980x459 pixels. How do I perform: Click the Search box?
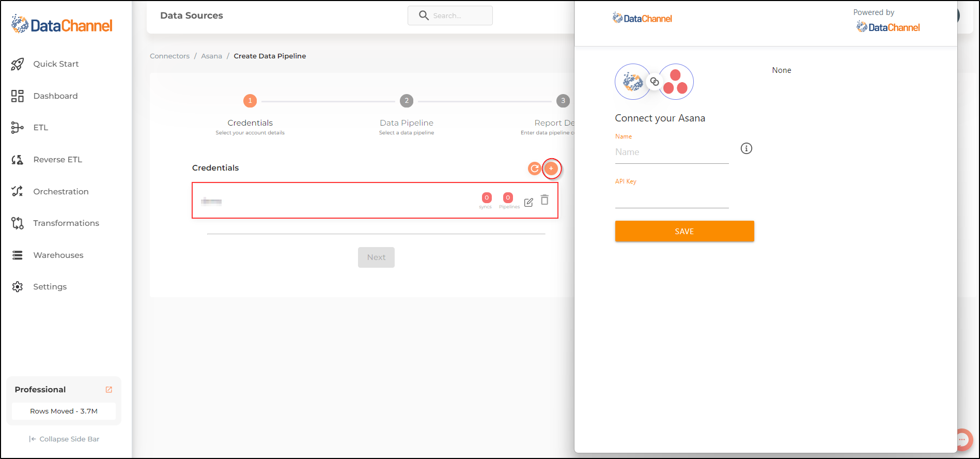(450, 16)
